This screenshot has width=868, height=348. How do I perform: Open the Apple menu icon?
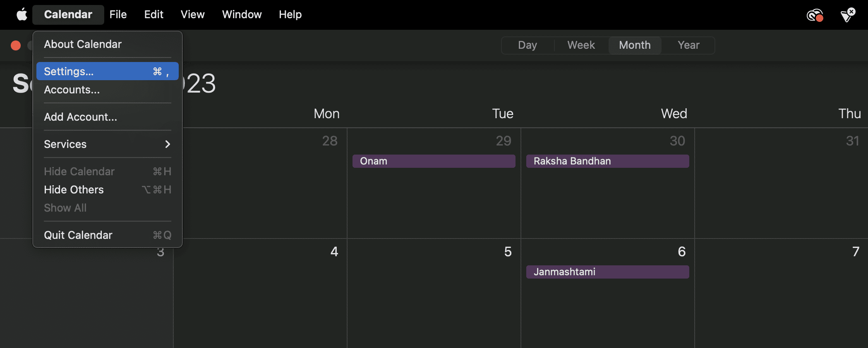click(22, 14)
